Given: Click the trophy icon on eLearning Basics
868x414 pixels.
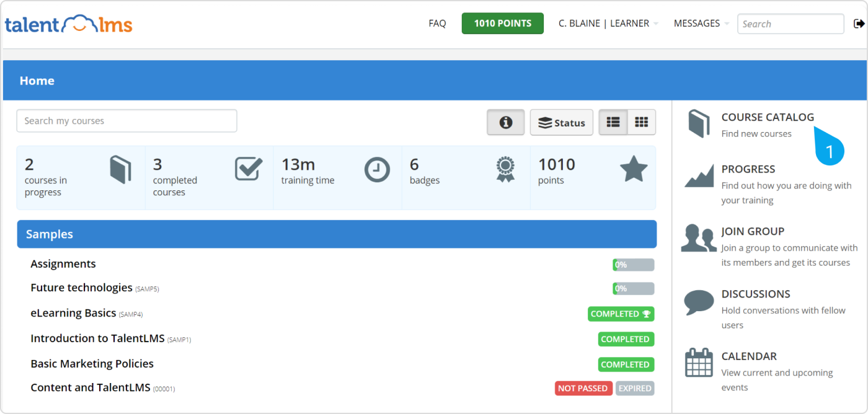Looking at the screenshot, I should (647, 314).
